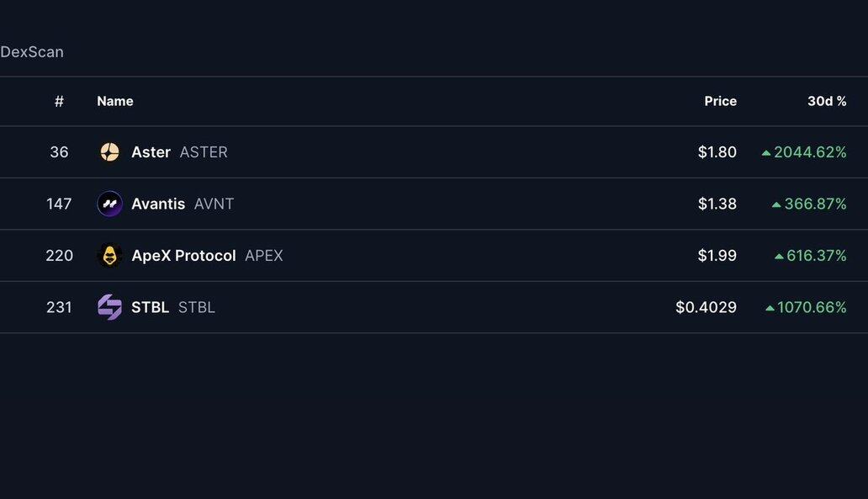Select the AVNT ticker symbol text

(214, 204)
